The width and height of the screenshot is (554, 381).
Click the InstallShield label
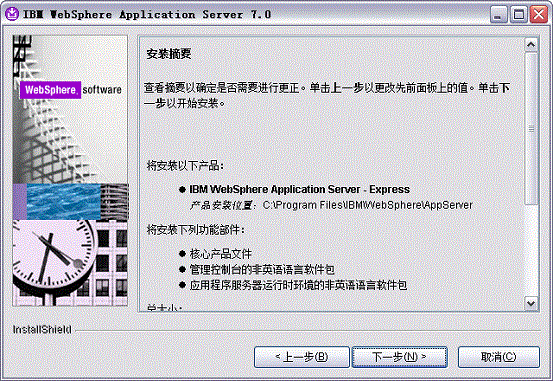click(x=42, y=329)
